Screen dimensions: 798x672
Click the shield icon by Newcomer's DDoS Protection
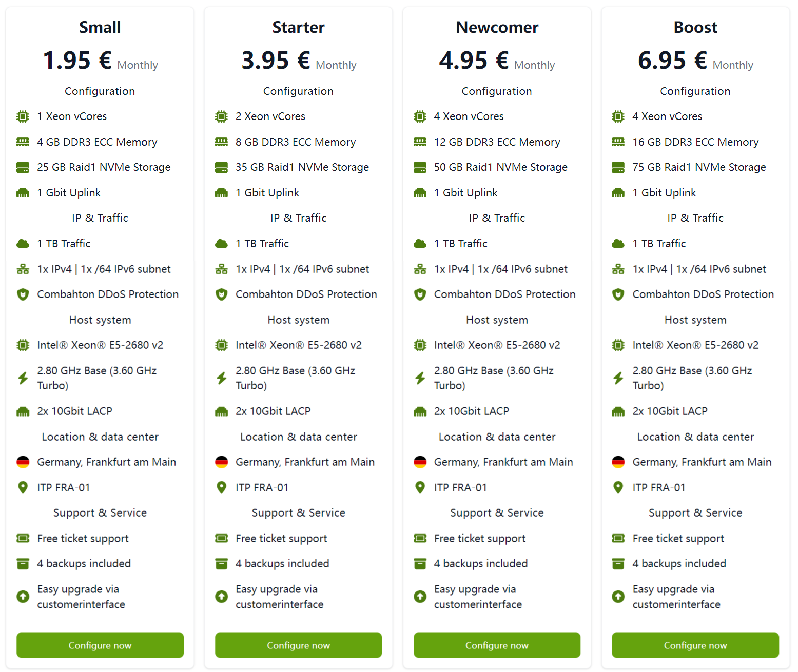click(420, 294)
